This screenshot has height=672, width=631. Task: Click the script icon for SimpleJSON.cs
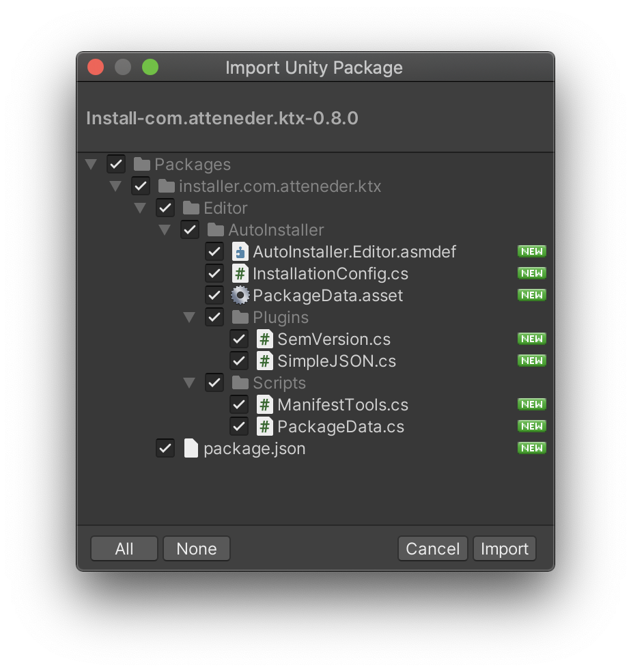point(264,361)
